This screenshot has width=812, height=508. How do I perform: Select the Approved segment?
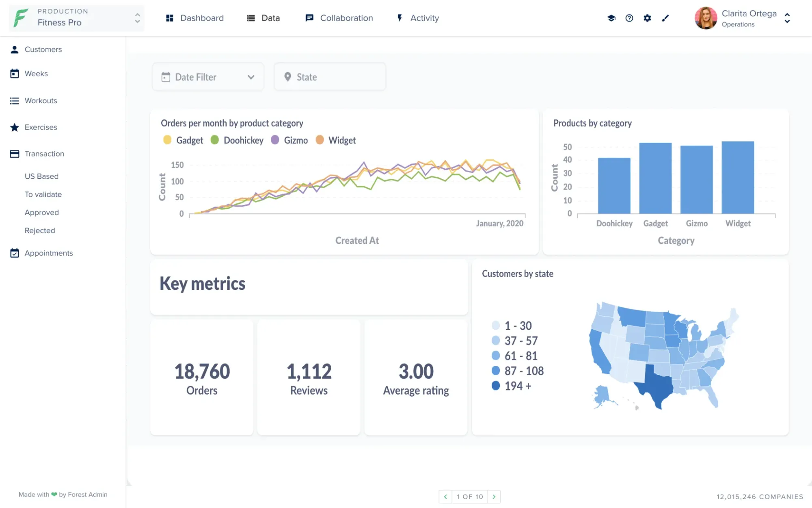pos(41,212)
